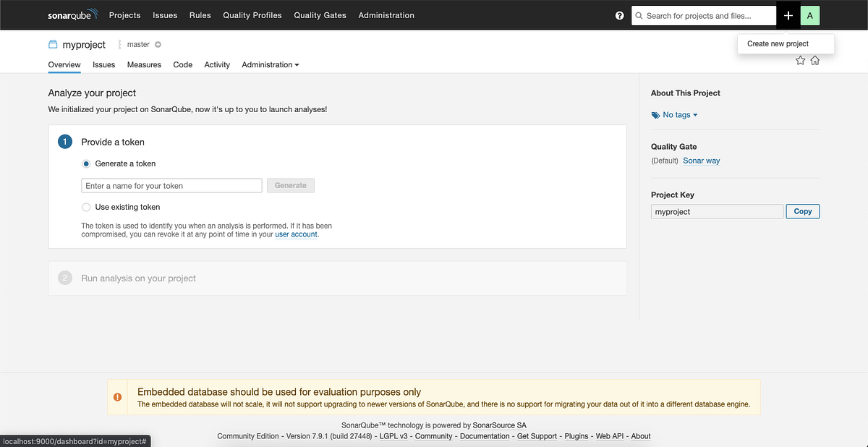
Task: Open the user avatar menu labeled A
Action: (809, 14)
